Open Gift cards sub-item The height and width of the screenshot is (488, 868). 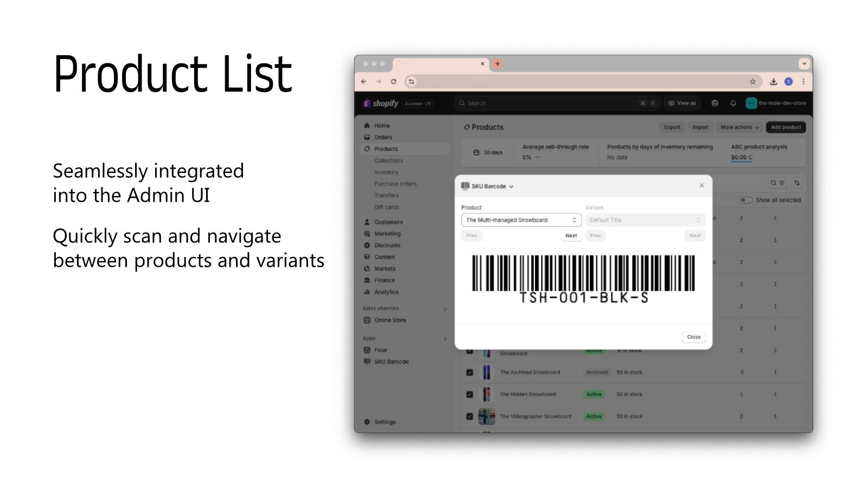click(387, 207)
